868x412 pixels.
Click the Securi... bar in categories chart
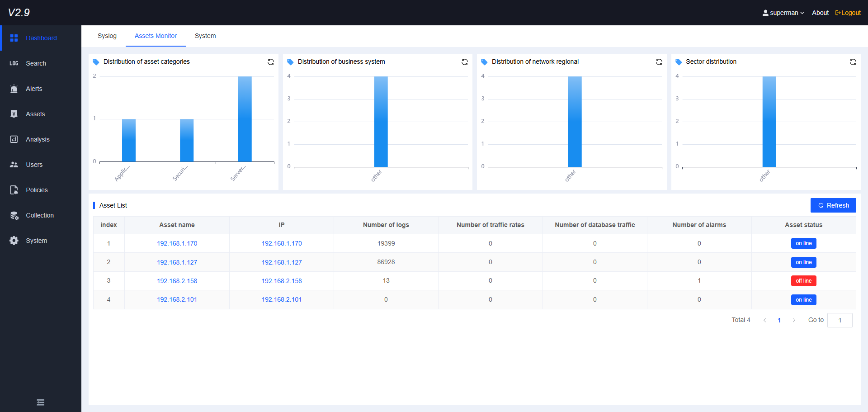pyautogui.click(x=187, y=140)
